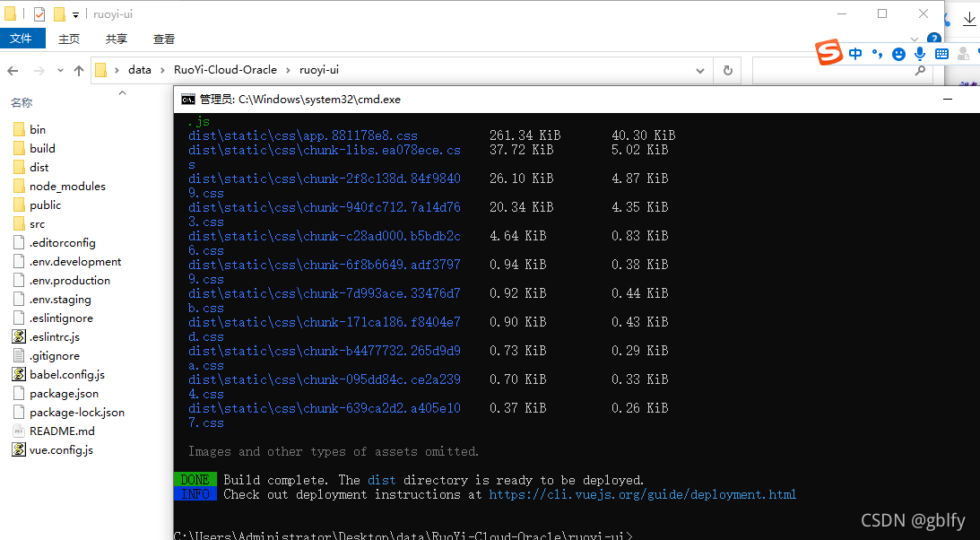Select the .env.production file name
This screenshot has width=980, height=540.
point(69,280)
